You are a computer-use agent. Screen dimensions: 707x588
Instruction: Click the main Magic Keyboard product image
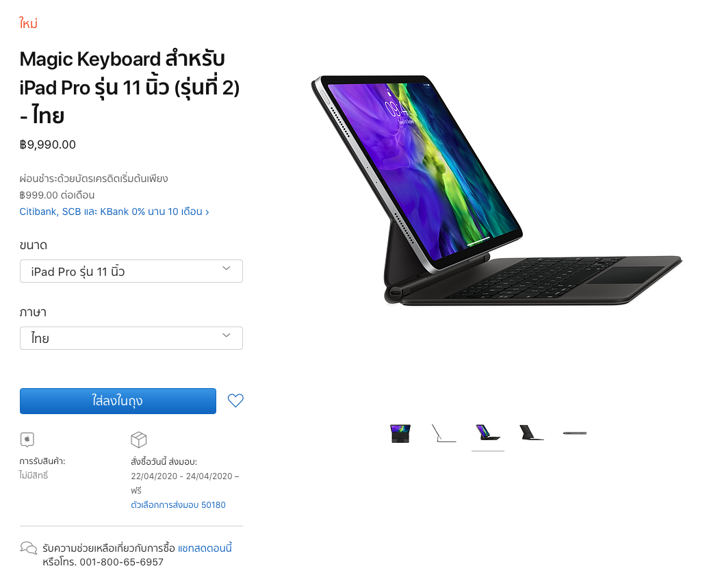coord(496,191)
